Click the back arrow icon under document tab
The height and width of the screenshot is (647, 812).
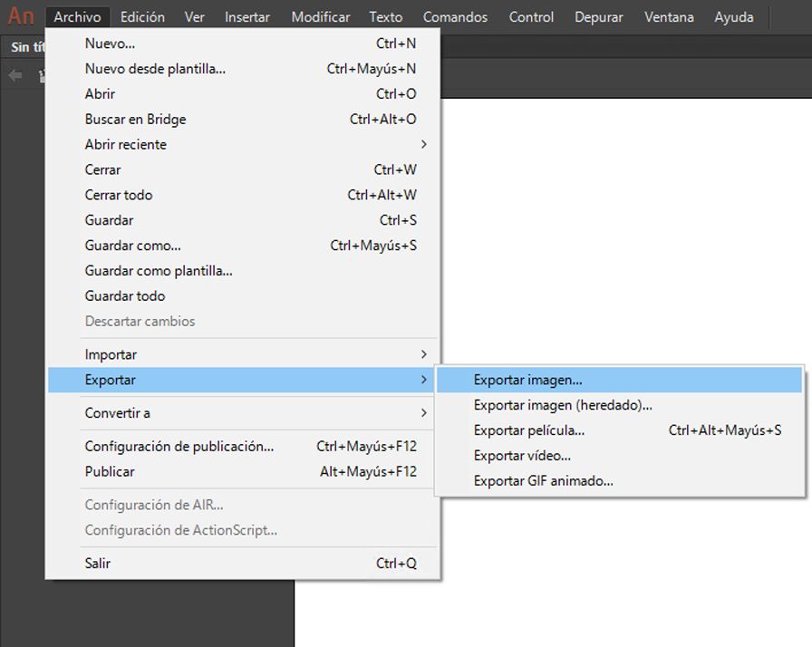(15, 76)
